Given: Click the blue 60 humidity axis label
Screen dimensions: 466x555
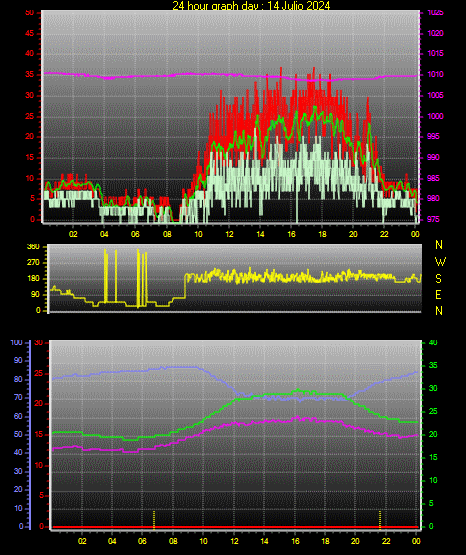Looking at the screenshot, I should [x=18, y=416].
